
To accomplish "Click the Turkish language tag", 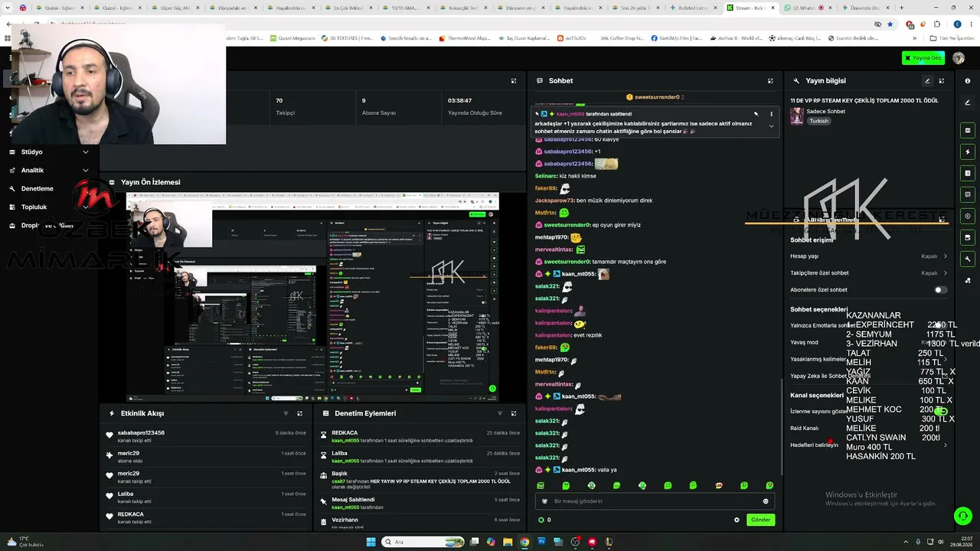I will (x=819, y=121).
